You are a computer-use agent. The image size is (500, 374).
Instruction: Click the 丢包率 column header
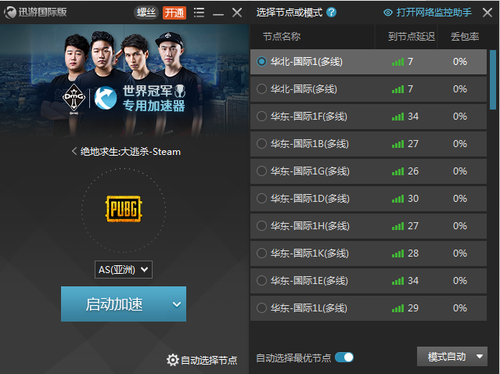[465, 36]
